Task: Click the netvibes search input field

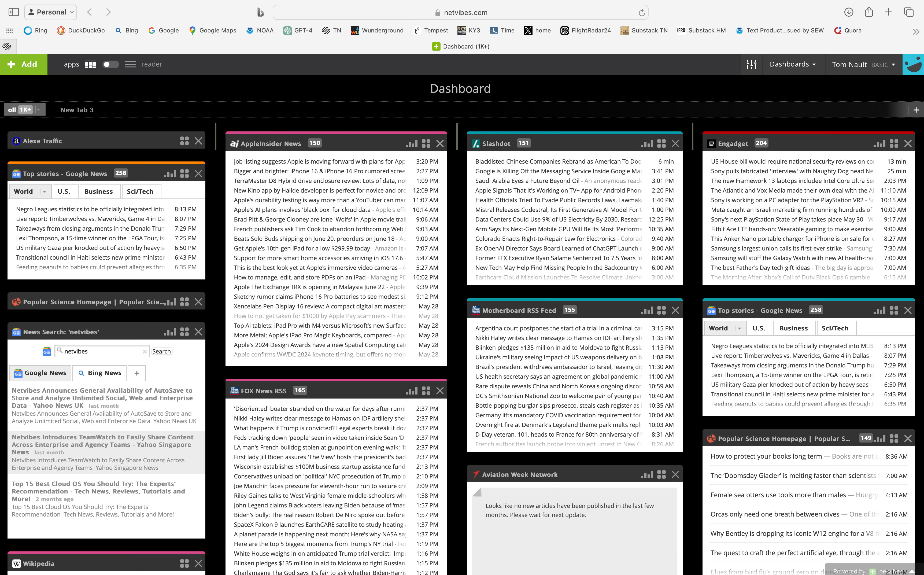Action: point(101,351)
